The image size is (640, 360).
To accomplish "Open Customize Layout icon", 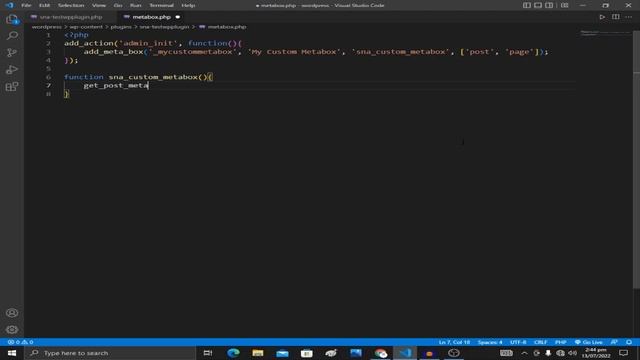I will pyautogui.click(x=564, y=5).
